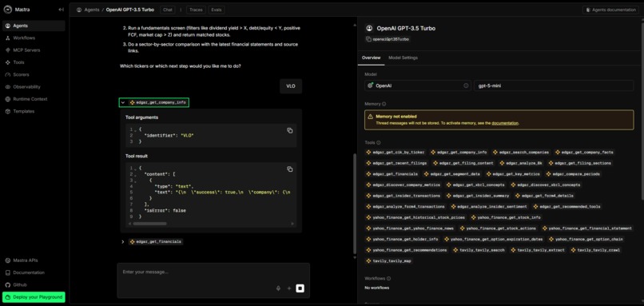Focus the Enter your message input field
The image size is (644, 306).
pos(213,272)
